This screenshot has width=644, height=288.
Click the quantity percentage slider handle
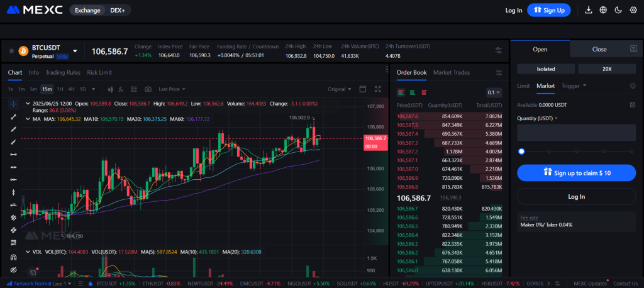(521, 151)
